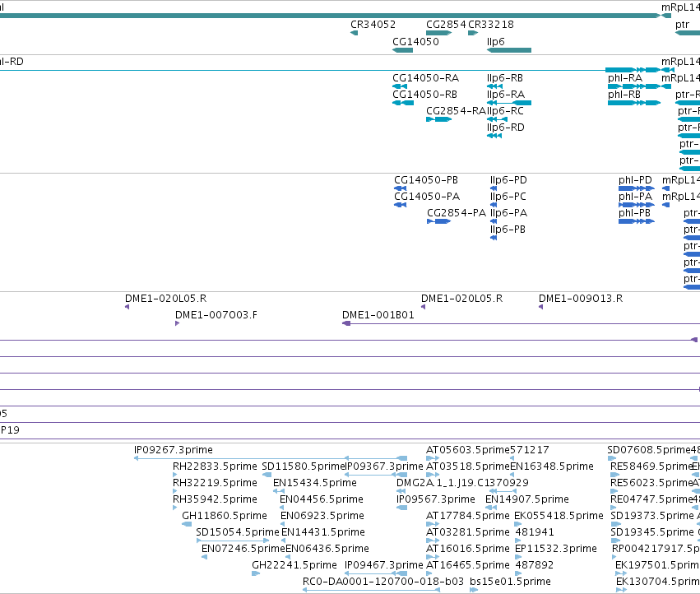The width and height of the screenshot is (700, 594).
Task: Click the EN06436.5prime EST label
Action: point(327,550)
